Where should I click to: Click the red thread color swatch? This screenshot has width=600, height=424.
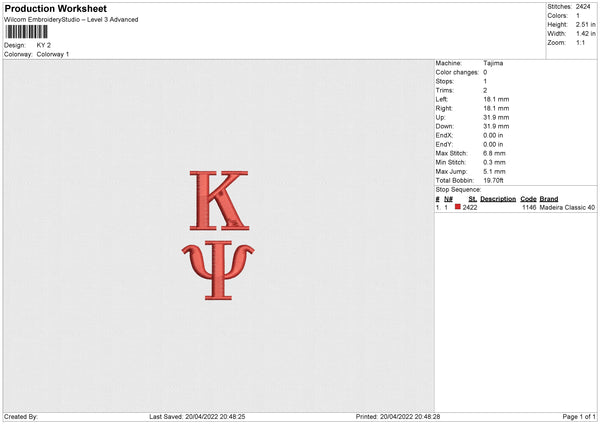(458, 207)
